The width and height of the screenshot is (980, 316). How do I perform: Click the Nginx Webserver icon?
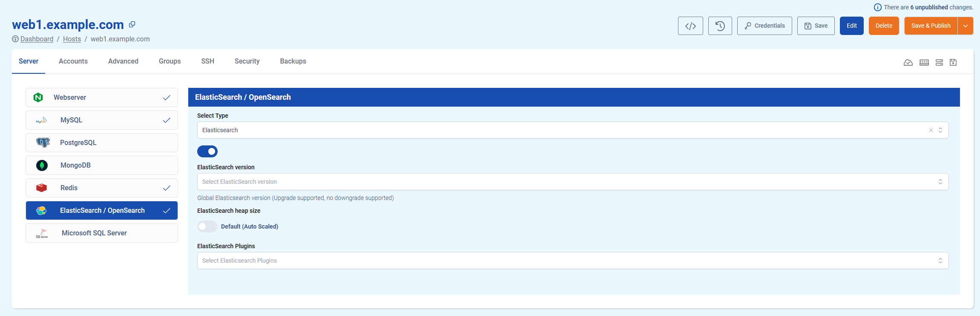[38, 98]
